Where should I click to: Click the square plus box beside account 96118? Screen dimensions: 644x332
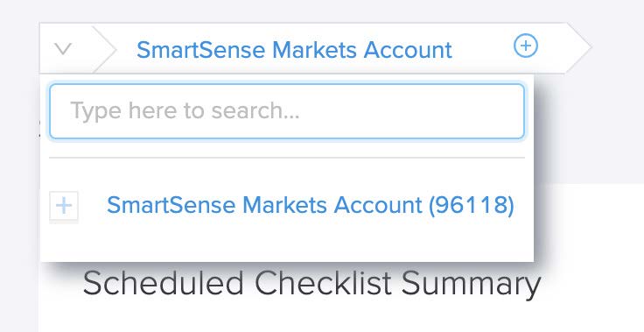[64, 205]
